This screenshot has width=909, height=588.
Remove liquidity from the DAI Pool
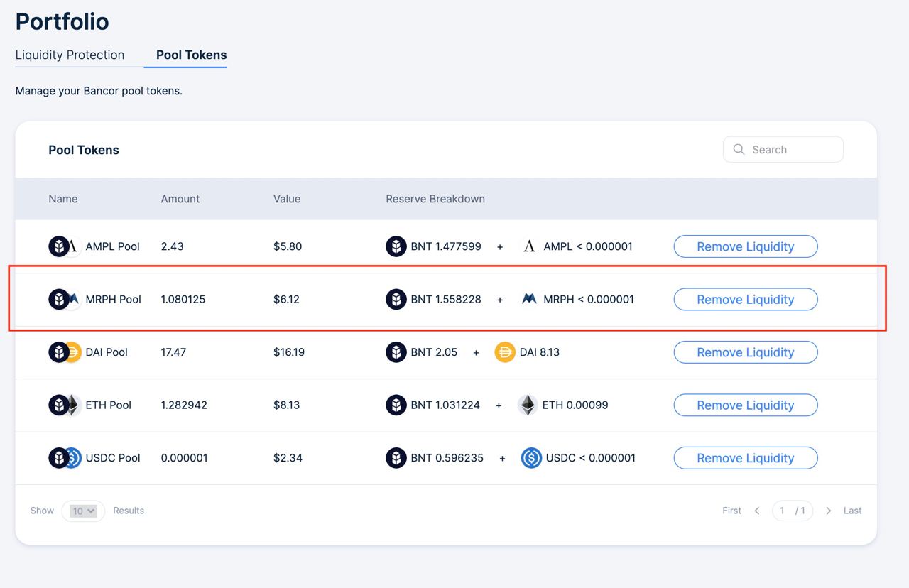[x=745, y=352]
